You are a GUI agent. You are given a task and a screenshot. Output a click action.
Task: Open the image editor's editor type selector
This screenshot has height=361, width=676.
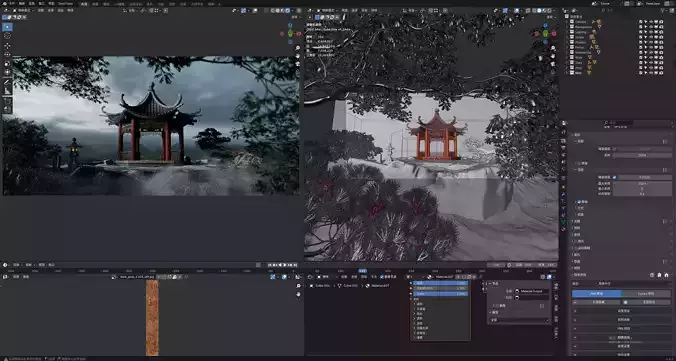pos(6,276)
